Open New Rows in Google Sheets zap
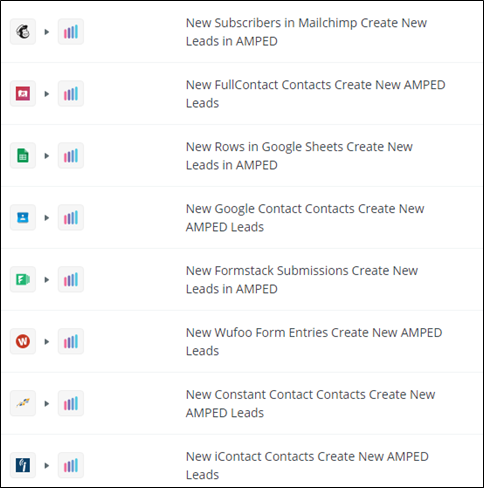 click(x=299, y=156)
